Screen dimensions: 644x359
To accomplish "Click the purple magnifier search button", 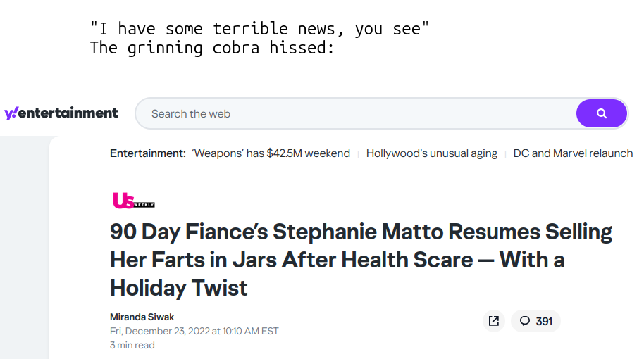I will tap(601, 113).
